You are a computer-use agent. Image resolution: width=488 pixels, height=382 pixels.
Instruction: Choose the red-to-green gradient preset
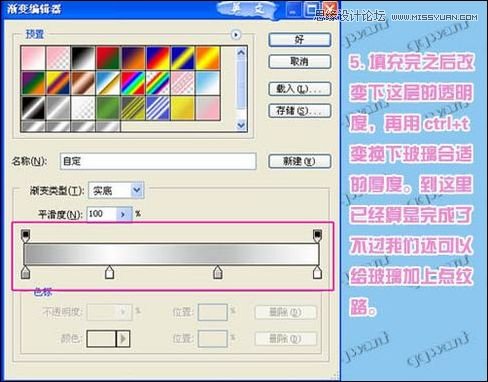pyautogui.click(x=108, y=58)
